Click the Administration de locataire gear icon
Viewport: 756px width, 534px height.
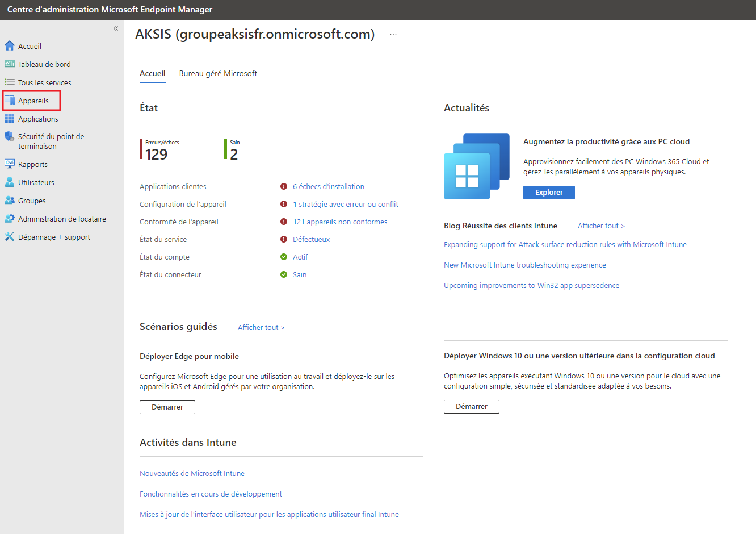click(10, 219)
